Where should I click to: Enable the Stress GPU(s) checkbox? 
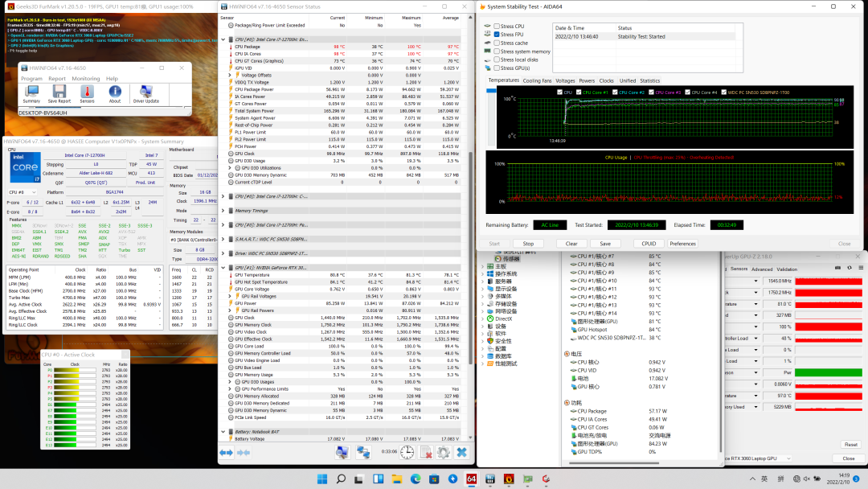click(x=497, y=68)
